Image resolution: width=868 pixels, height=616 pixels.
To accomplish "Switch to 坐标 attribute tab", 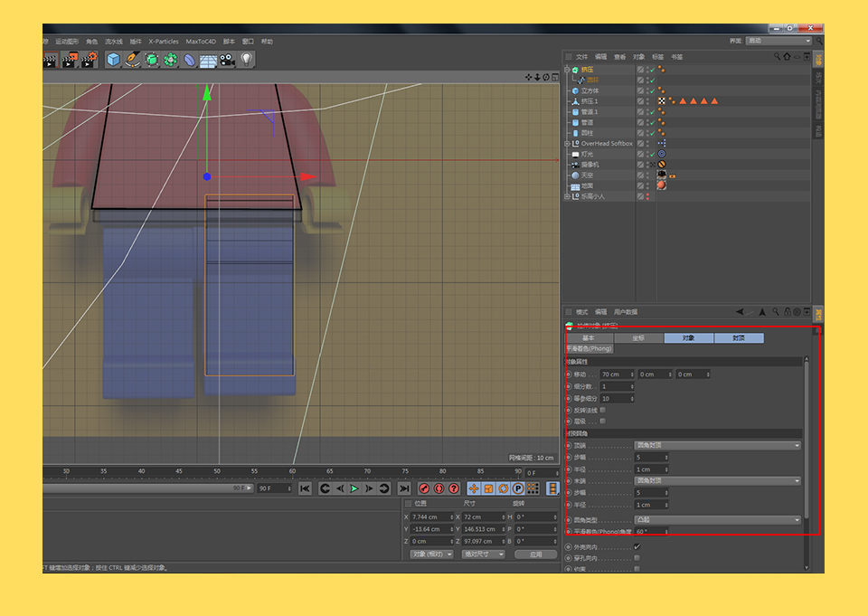I will 639,338.
